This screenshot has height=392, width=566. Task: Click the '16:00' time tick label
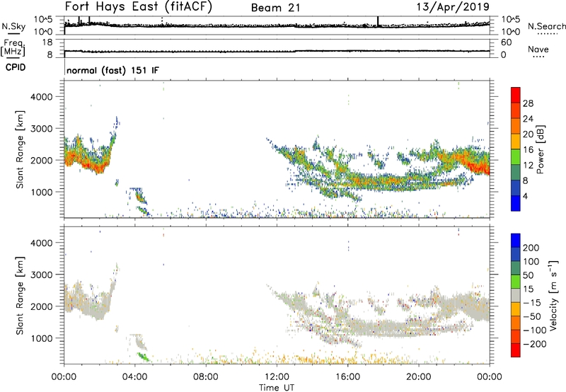(x=347, y=377)
